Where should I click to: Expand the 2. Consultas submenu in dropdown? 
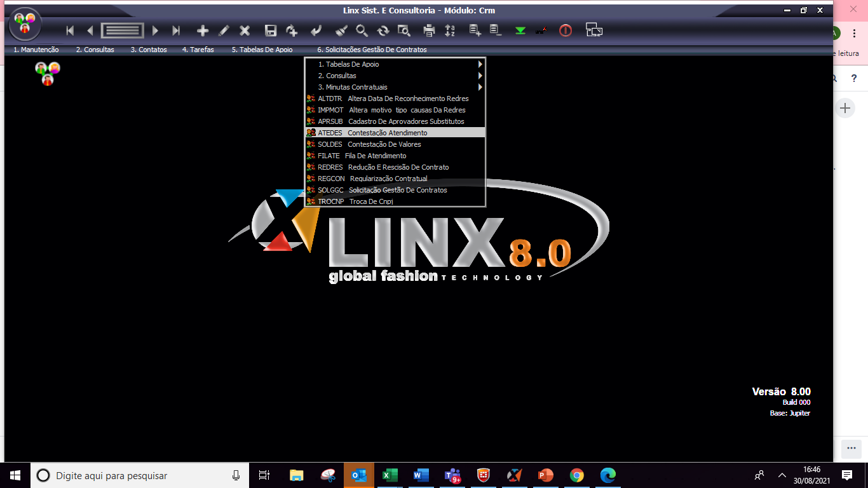[395, 76]
